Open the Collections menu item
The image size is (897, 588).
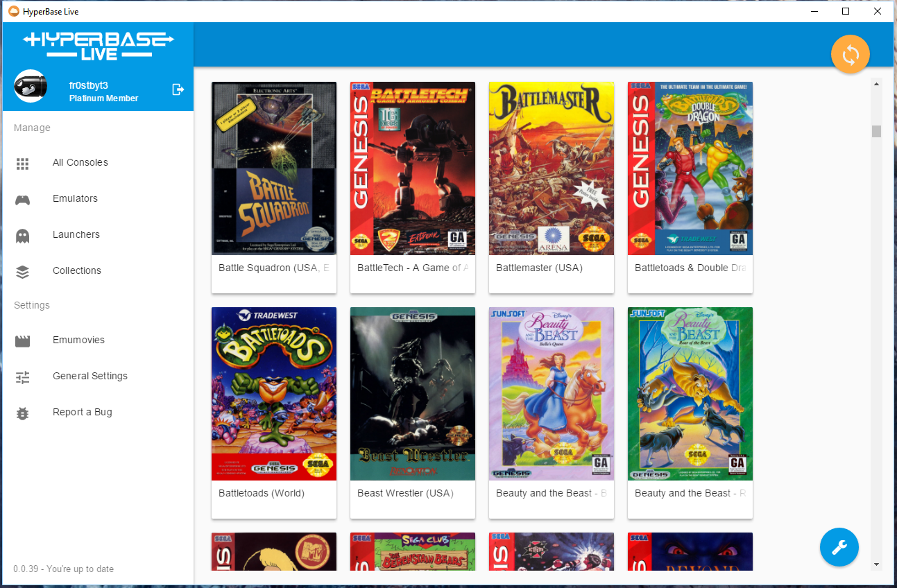(x=98, y=270)
